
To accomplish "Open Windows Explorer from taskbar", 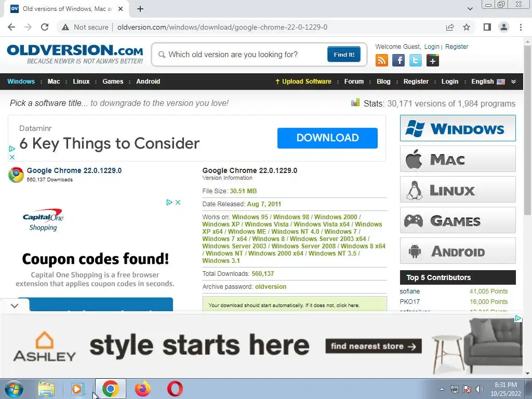I will pos(46,389).
